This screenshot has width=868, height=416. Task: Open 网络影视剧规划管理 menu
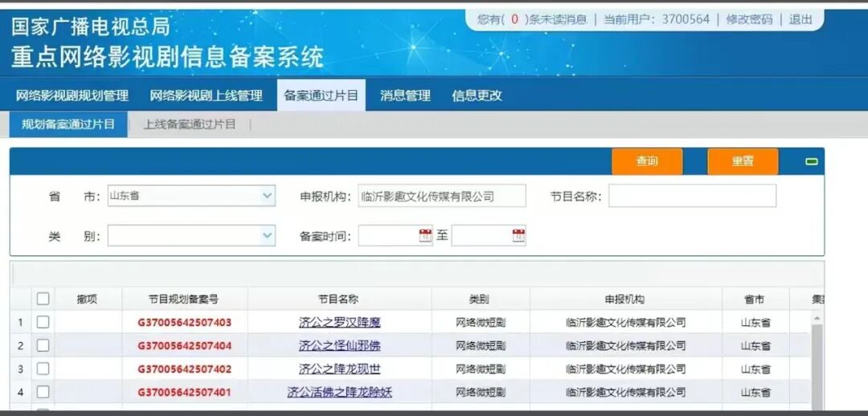tap(72, 96)
